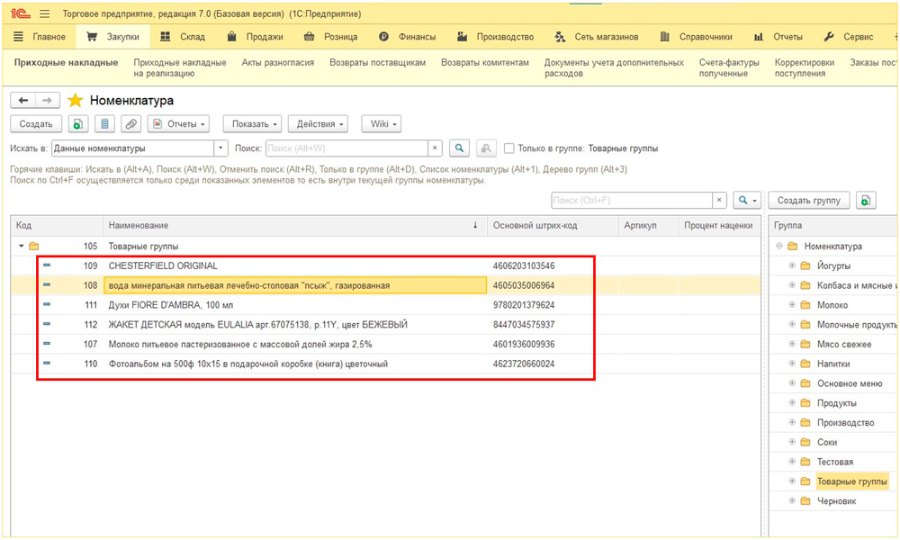Click the Напитки folder icon in group tree

(x=805, y=364)
